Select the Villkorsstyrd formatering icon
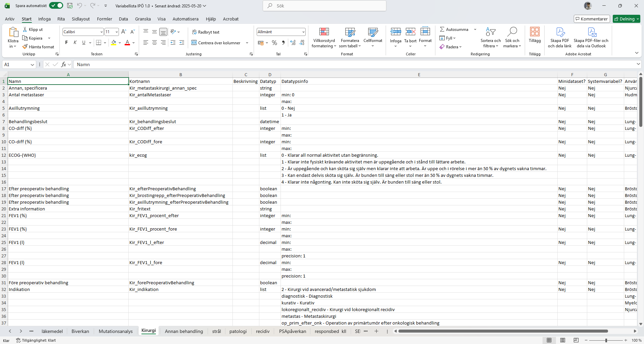Screen dimensions: 644x344 324,37
